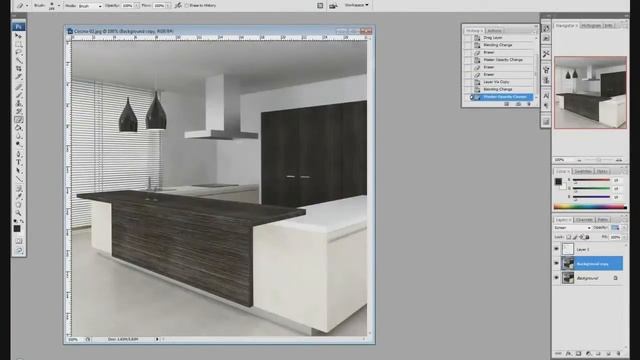Select the Zoom tool in toolbox
640x360 pixels.
[x=18, y=213]
